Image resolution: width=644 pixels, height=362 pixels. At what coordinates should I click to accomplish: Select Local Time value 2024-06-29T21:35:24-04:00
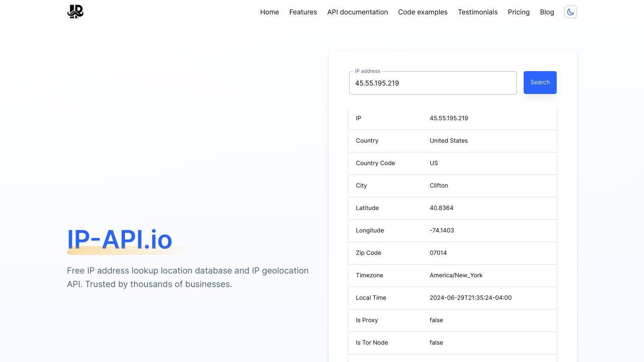(471, 298)
